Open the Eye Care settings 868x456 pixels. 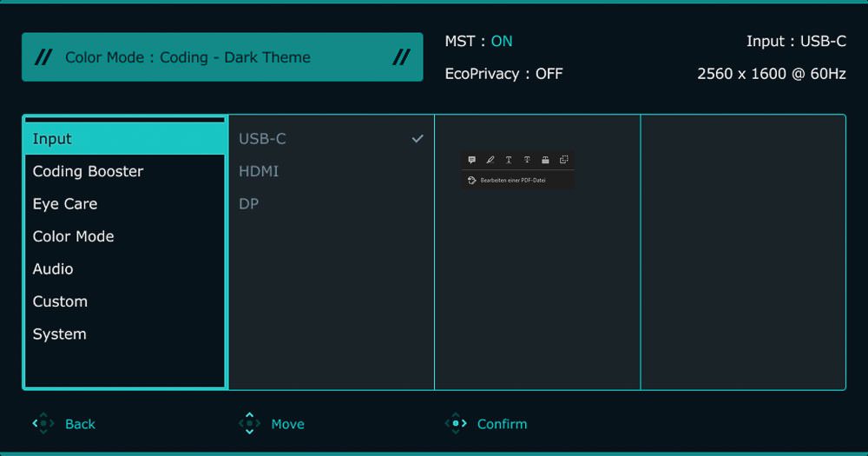pyautogui.click(x=65, y=204)
